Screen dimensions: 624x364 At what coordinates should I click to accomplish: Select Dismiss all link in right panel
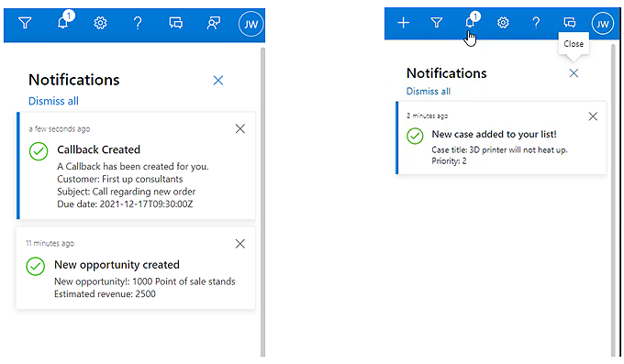coord(429,91)
